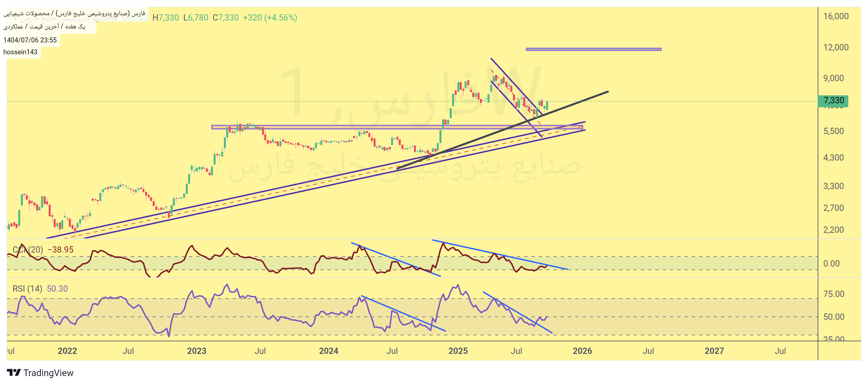The width and height of the screenshot is (868, 385).
Task: Click the CCI value −38.95
Action: click(x=61, y=250)
